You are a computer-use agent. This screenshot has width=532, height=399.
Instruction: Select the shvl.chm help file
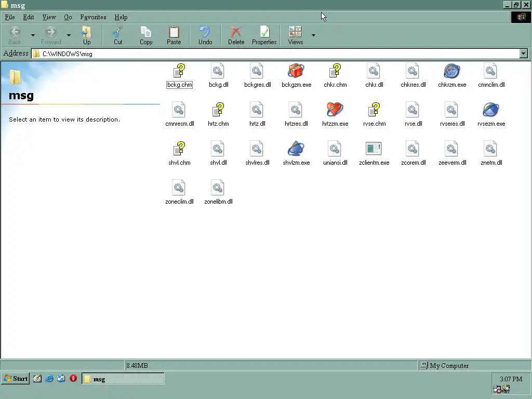pos(179,154)
